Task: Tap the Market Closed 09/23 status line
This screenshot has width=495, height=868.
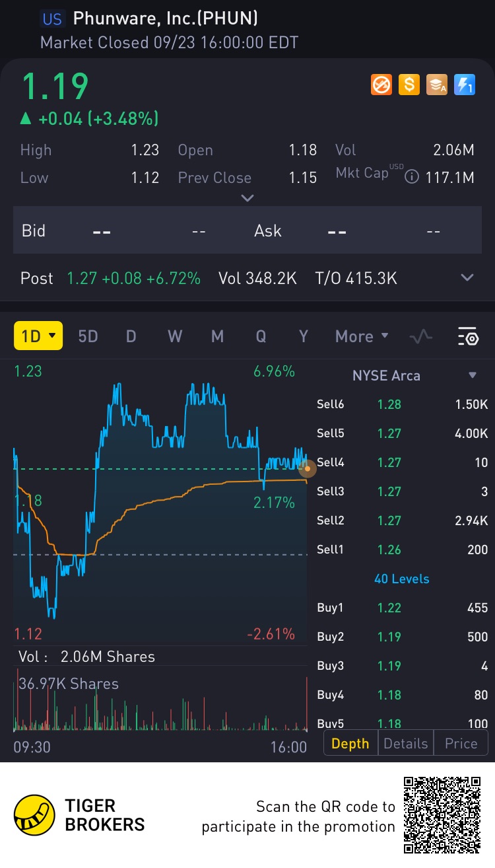Action: (x=170, y=42)
